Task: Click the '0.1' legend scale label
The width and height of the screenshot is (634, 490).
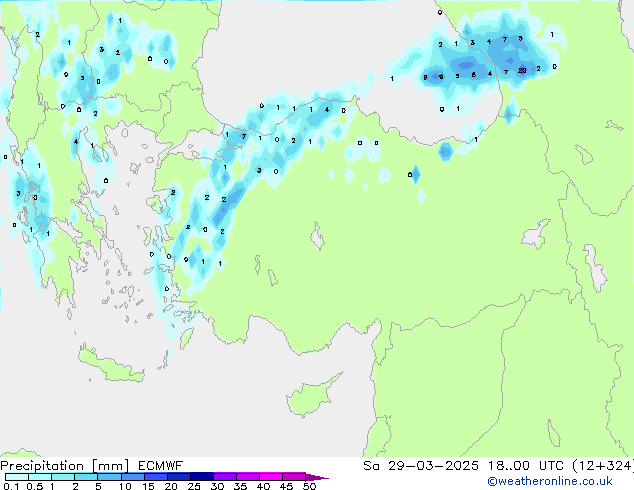Action: click(x=11, y=486)
